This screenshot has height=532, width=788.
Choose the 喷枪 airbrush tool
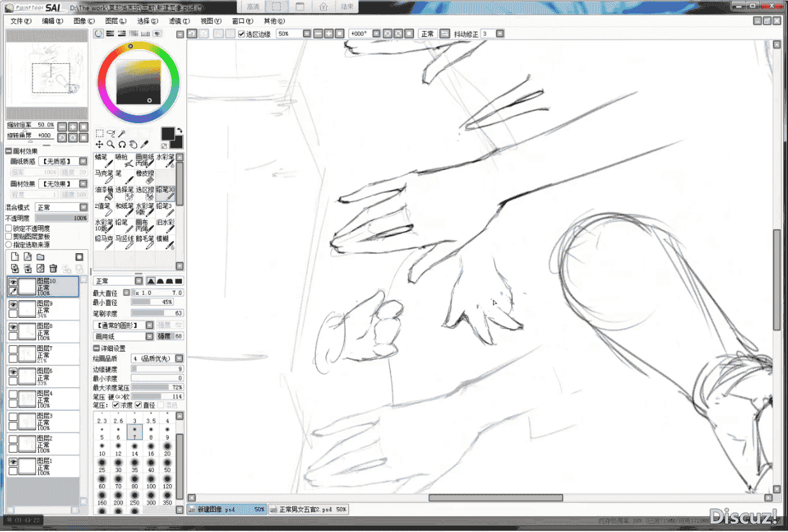tap(124, 161)
